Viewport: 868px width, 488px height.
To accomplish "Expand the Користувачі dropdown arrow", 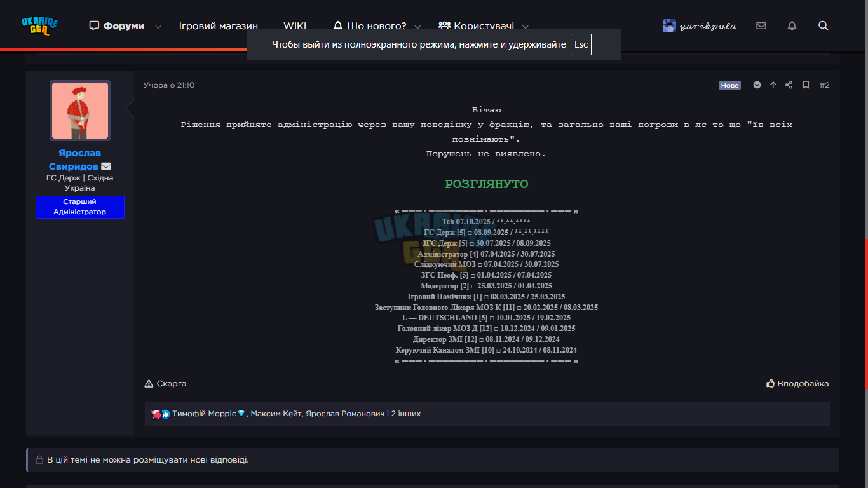I will [526, 27].
